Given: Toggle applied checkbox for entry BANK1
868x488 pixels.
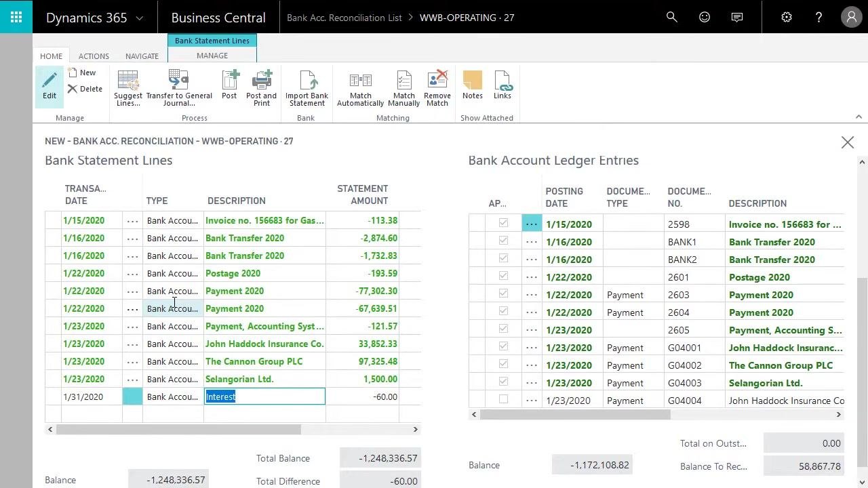Looking at the screenshot, I should pyautogui.click(x=503, y=241).
